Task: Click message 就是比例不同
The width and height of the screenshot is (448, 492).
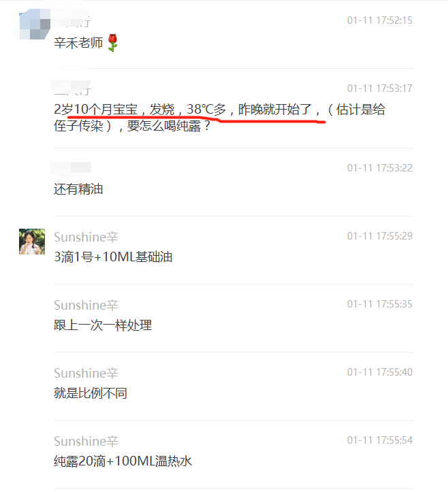Action: 91,393
